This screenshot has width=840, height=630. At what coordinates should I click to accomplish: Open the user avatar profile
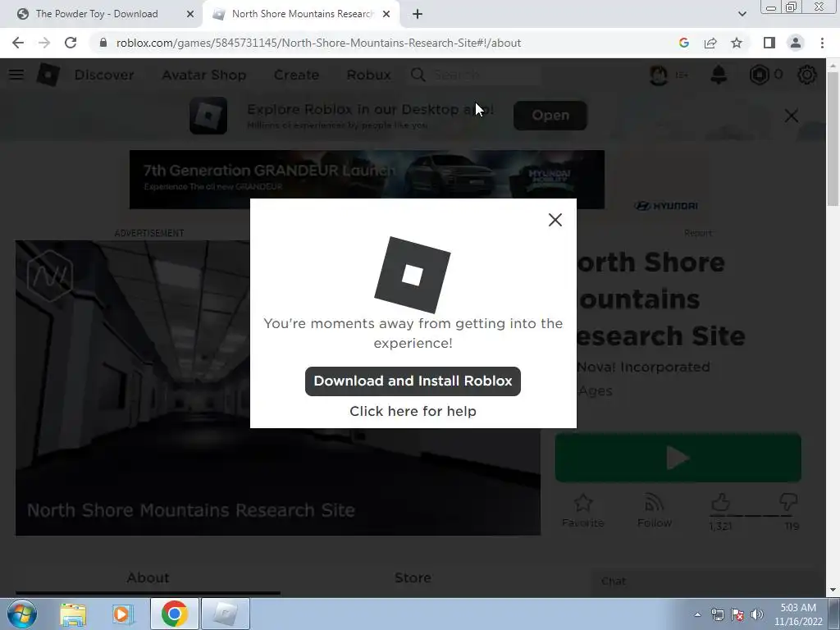(x=659, y=75)
